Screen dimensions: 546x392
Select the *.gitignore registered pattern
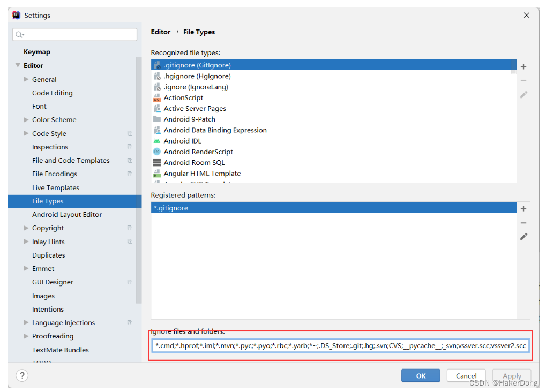click(334, 208)
